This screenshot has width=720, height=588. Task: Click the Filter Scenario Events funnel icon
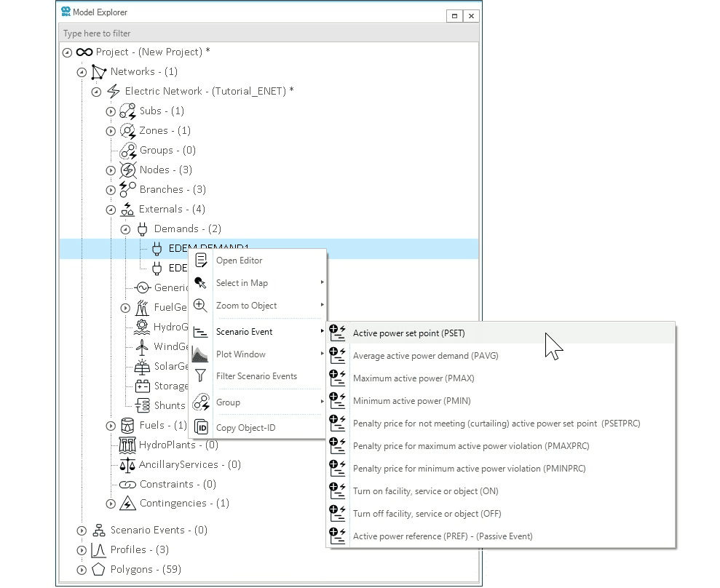[201, 376]
